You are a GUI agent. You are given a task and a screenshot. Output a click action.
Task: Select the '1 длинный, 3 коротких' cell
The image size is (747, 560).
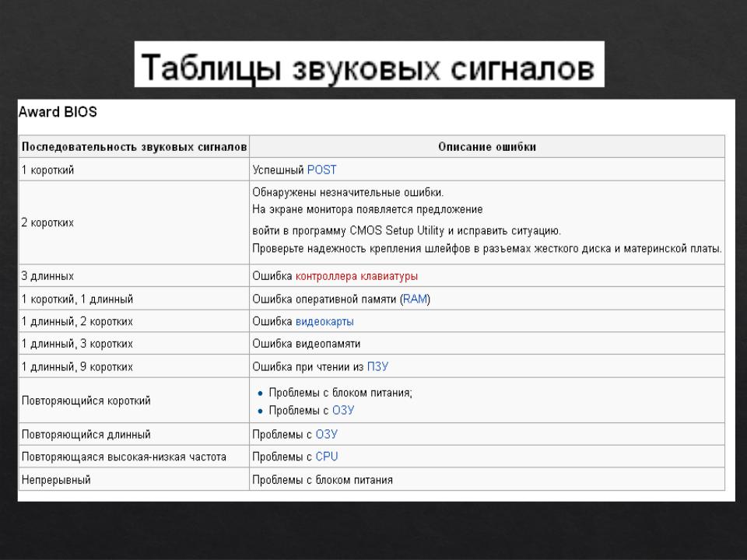[x=134, y=344]
